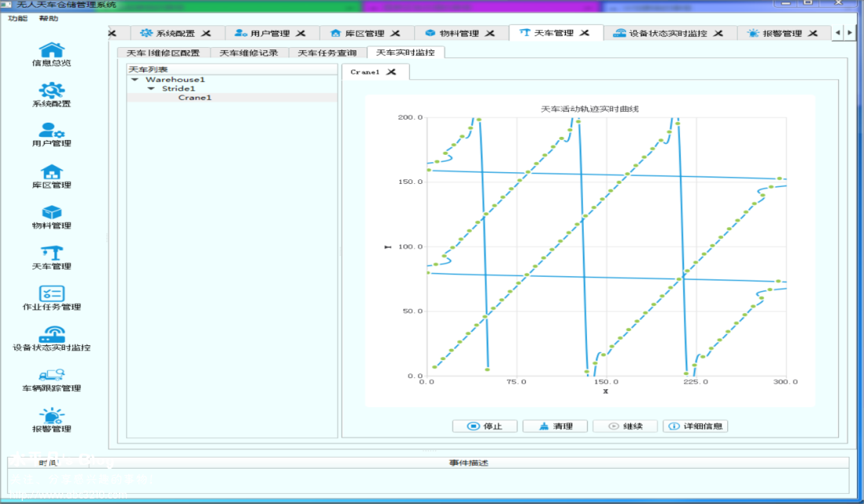
Task: Collapse the Warehouse1 tree node
Action: click(135, 79)
